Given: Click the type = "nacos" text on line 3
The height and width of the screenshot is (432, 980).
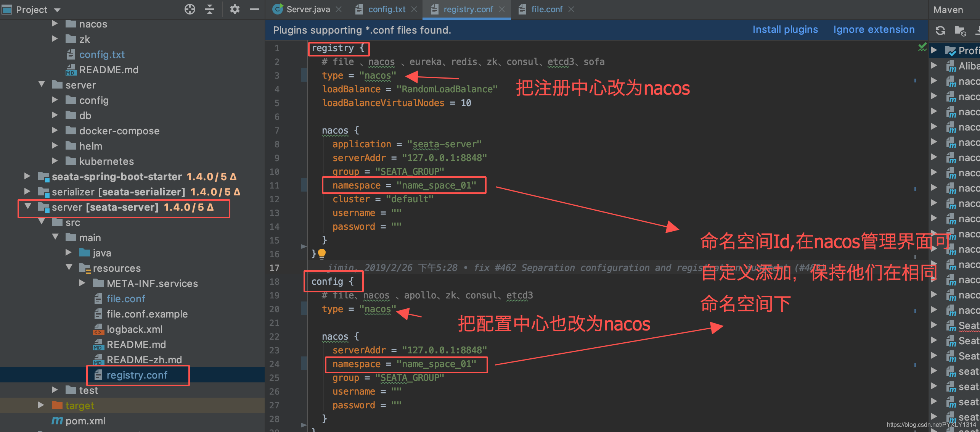Looking at the screenshot, I should (359, 76).
